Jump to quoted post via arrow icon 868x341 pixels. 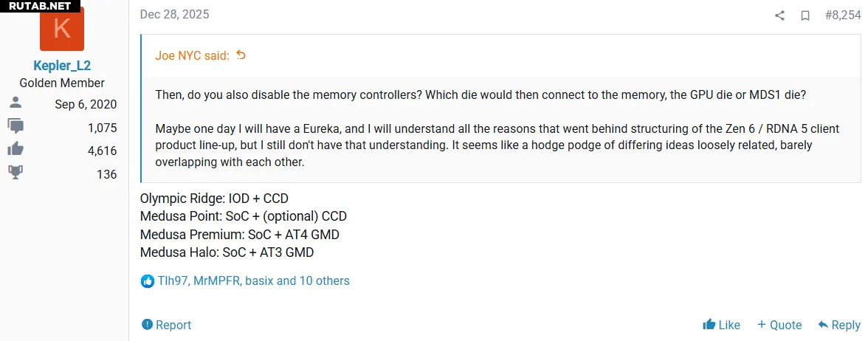241,55
